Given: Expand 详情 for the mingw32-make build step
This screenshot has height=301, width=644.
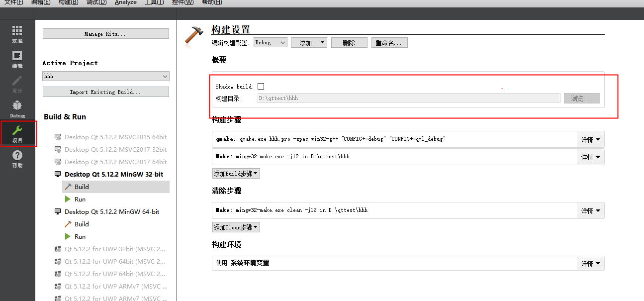Looking at the screenshot, I should tap(590, 157).
